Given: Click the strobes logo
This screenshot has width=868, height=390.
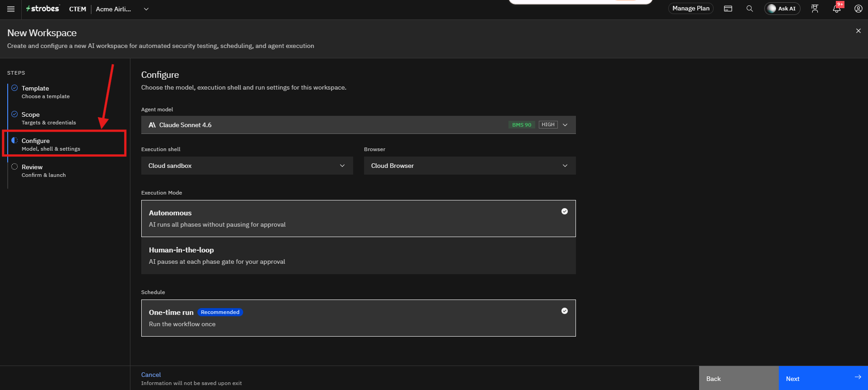Looking at the screenshot, I should click(43, 9).
